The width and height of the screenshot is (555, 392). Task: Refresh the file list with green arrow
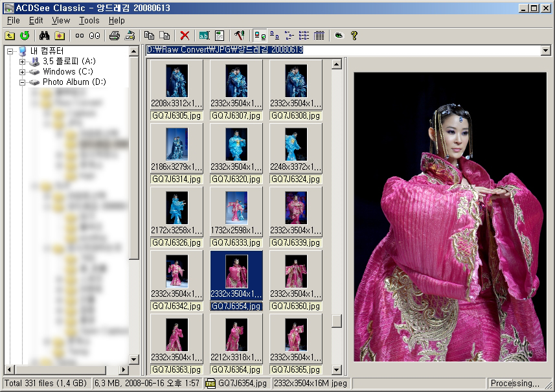25,36
